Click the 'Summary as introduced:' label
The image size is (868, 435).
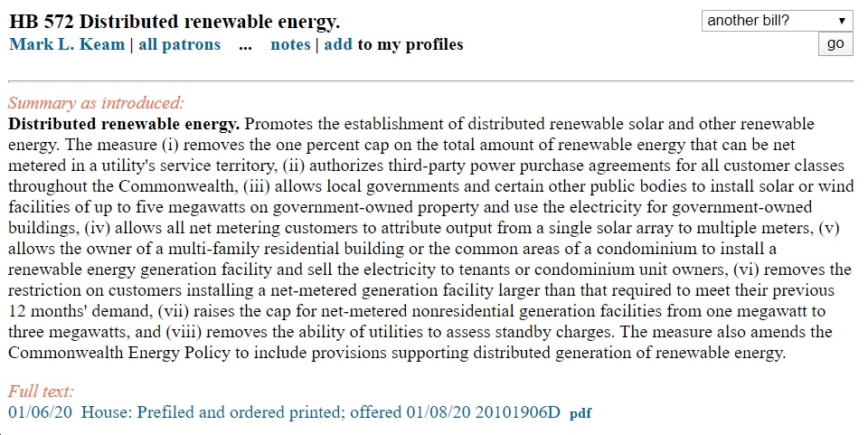[96, 103]
